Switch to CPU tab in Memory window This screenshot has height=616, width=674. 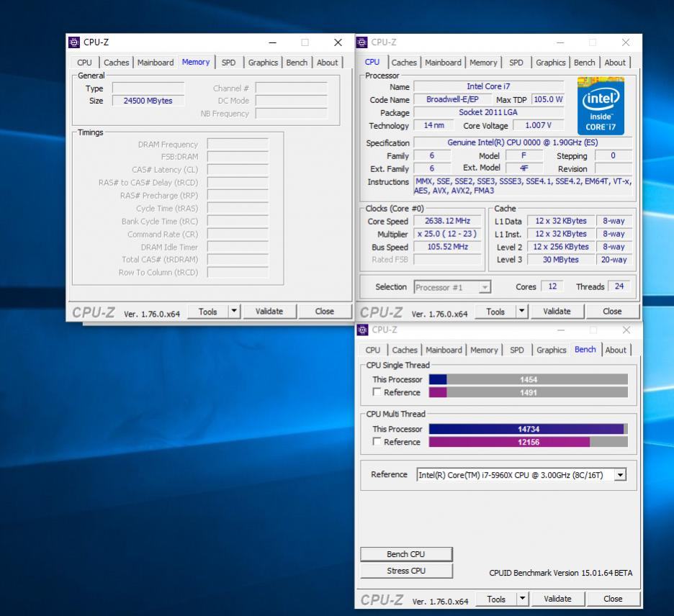(x=85, y=63)
